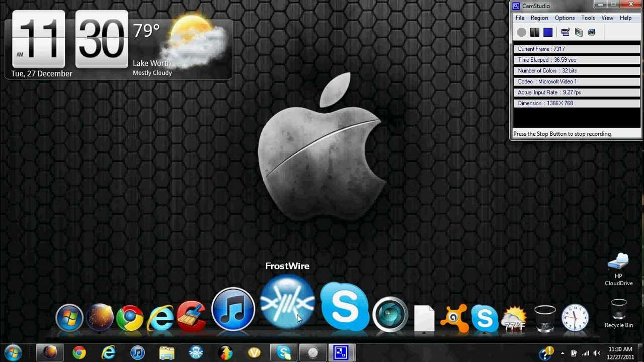Click the Record to AVI toolbar icon
The height and width of the screenshot is (362, 644).
click(x=579, y=32)
